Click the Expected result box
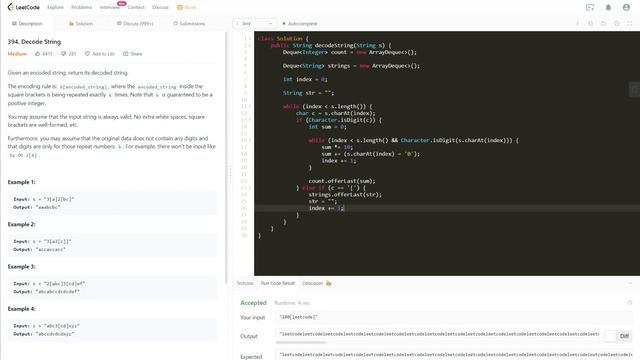Viewport: 640px width, 360px height. pyautogui.click(x=453, y=355)
